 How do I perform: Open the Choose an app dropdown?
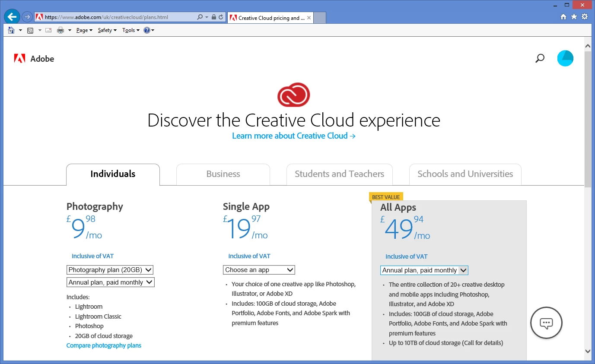(259, 270)
